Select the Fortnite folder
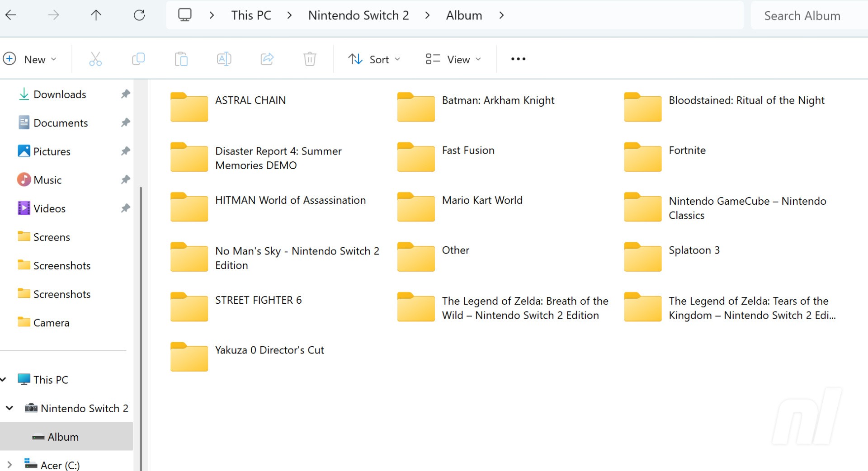Image resolution: width=868 pixels, height=471 pixels. tap(665, 157)
